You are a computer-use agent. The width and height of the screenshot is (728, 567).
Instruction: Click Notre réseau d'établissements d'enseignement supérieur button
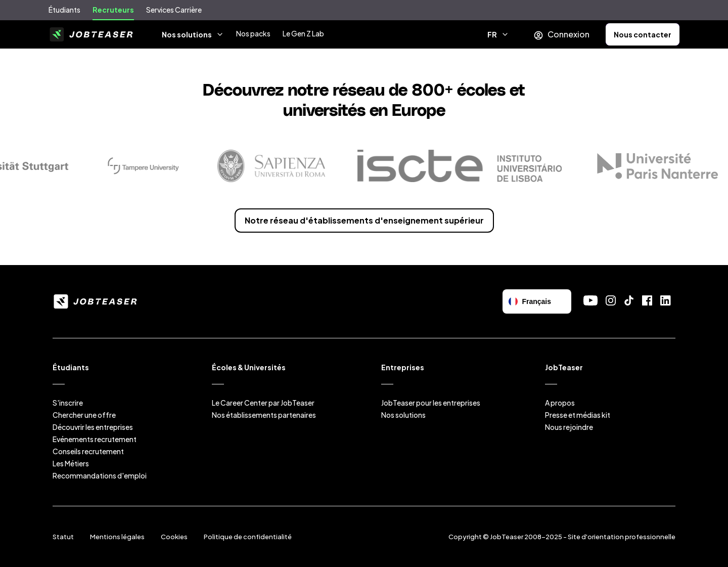pos(364,221)
